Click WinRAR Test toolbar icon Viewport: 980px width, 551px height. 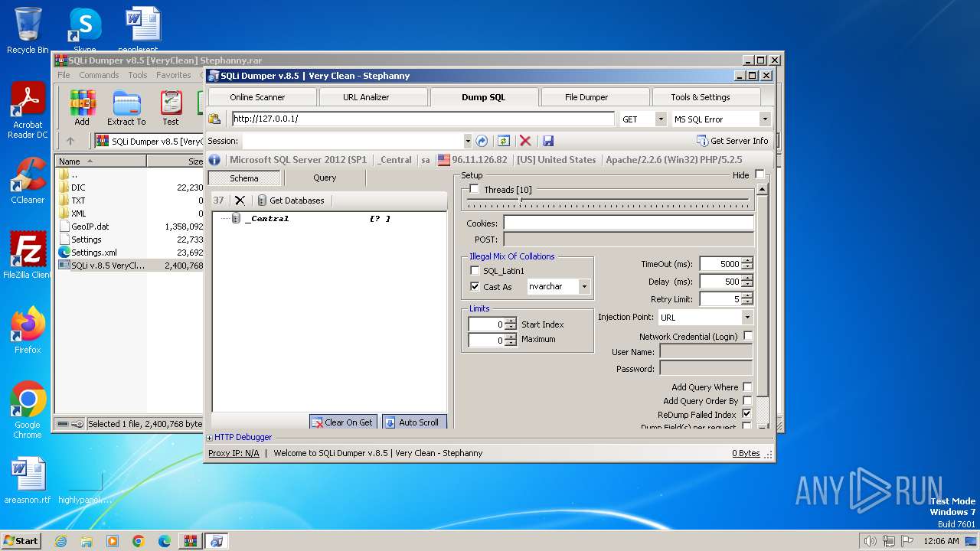171,108
